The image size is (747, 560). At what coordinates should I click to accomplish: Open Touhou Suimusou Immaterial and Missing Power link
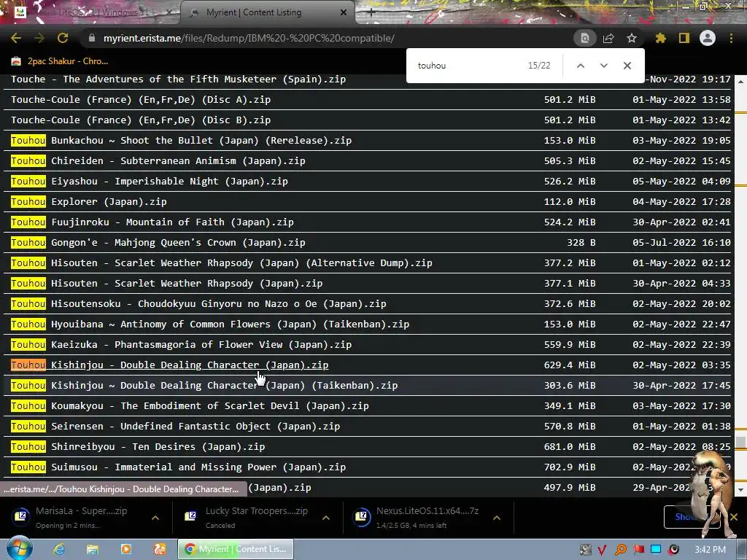click(178, 467)
